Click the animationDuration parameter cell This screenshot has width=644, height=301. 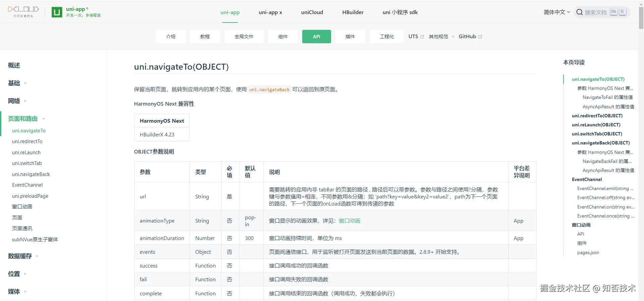(x=162, y=238)
